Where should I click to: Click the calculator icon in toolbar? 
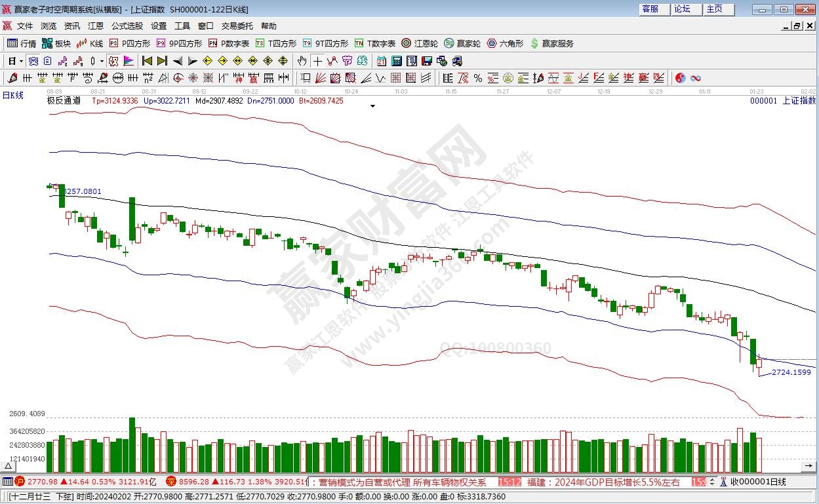[x=397, y=61]
